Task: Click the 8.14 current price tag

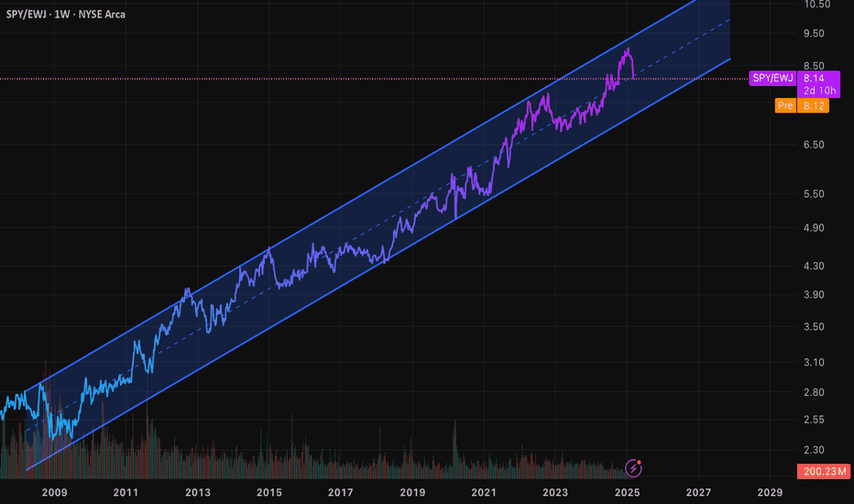Action: (814, 79)
